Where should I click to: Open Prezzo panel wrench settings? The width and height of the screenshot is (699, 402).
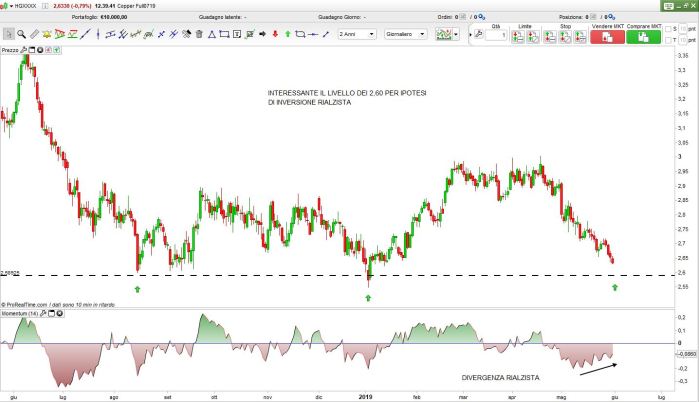(x=24, y=48)
